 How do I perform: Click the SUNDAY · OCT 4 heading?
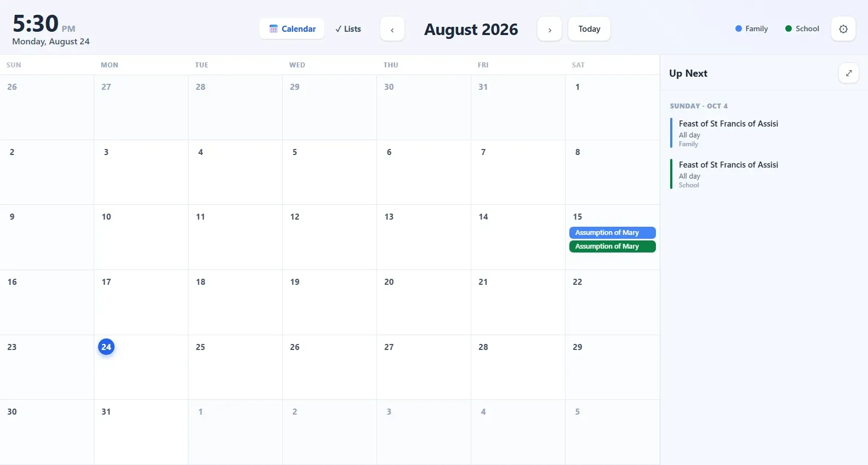pos(699,106)
